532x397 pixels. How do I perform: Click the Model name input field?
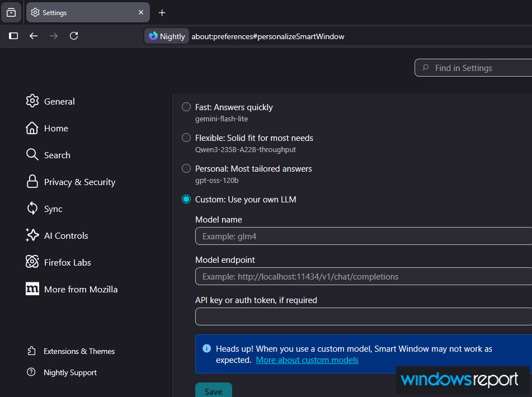364,236
